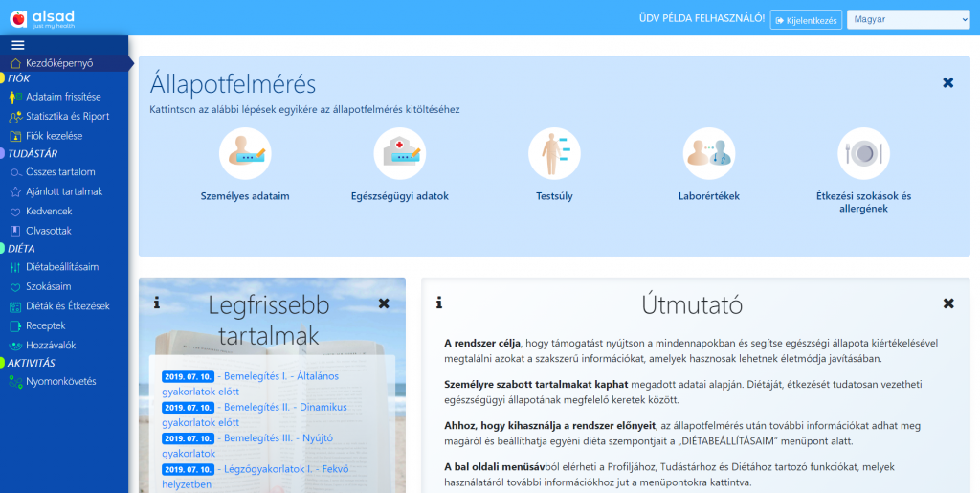Viewport: 980px width, 493px height.
Task: Click the AKTIVITÁS section header
Action: (x=32, y=363)
